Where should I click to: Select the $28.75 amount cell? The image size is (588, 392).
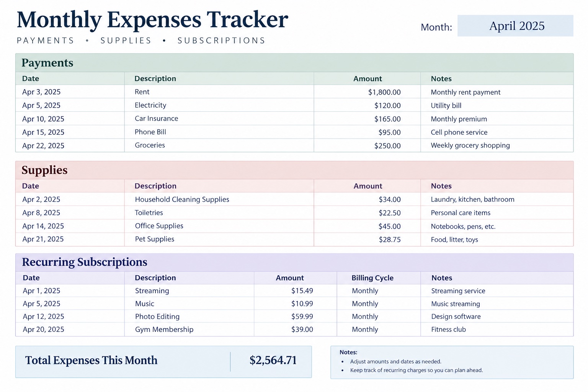(x=367, y=239)
